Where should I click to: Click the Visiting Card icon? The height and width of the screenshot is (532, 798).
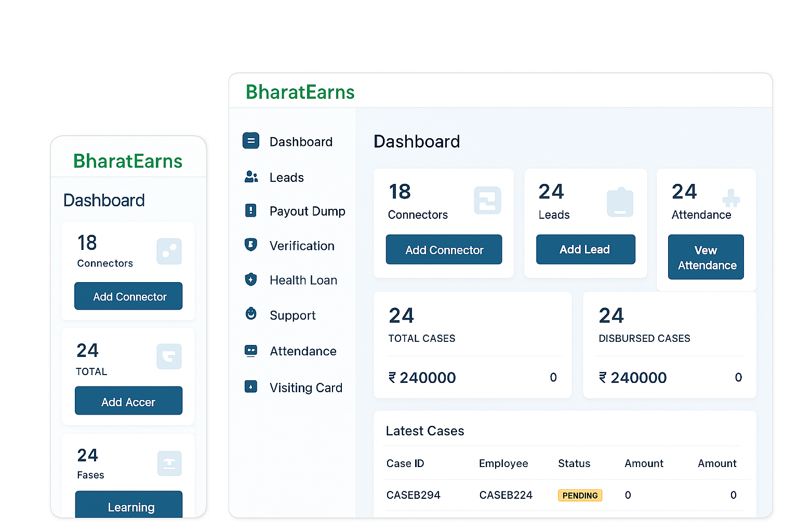pos(251,387)
